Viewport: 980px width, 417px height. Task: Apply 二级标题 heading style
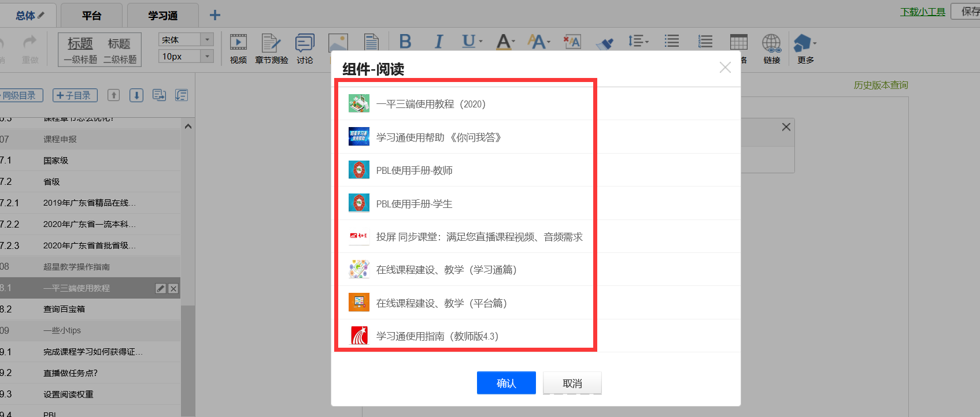click(x=120, y=49)
